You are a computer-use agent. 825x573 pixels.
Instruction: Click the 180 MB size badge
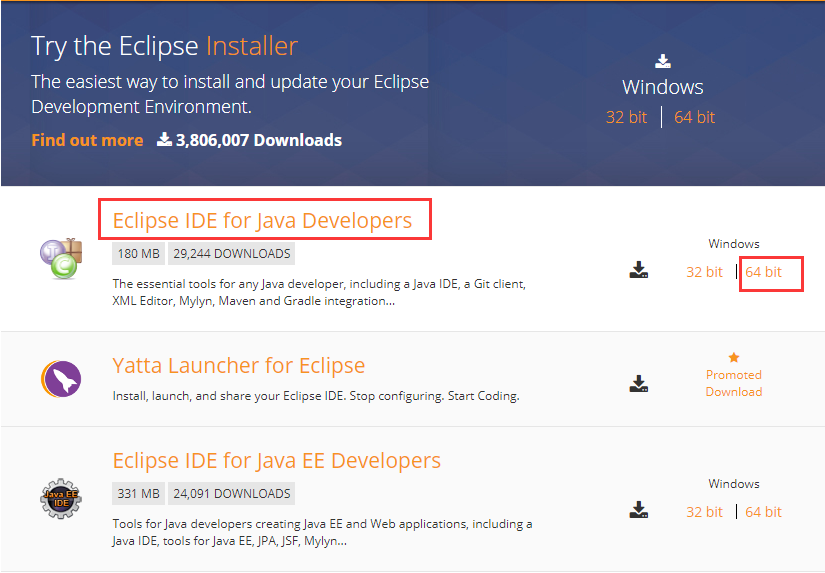coord(138,254)
